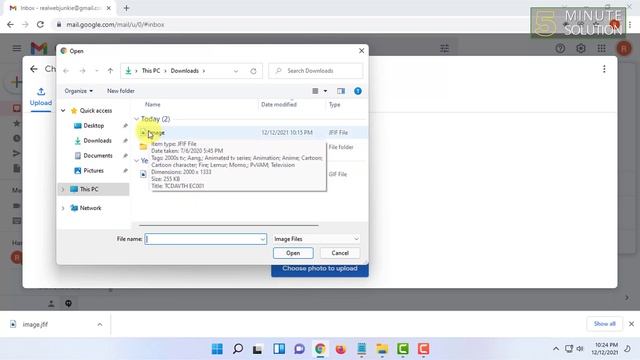640x360 pixels.
Task: Go back arrow in Gmail photo picker
Action: pyautogui.click(x=34, y=69)
